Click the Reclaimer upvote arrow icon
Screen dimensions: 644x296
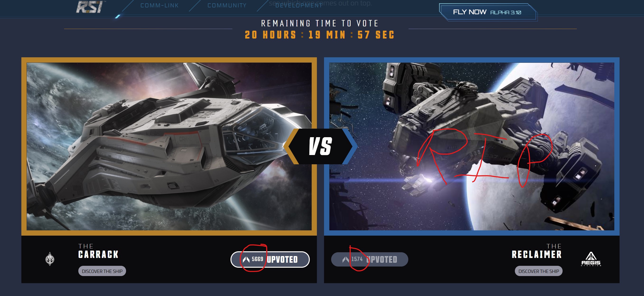coord(346,259)
